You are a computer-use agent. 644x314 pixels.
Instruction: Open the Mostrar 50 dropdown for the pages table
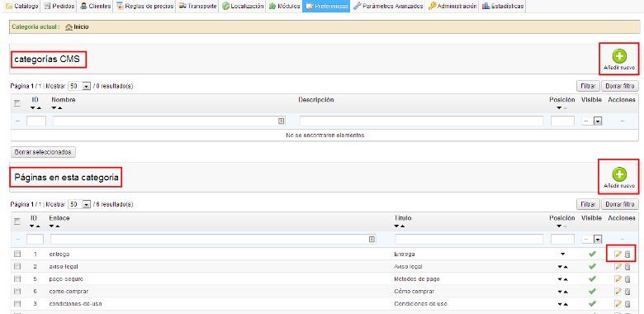click(79, 204)
